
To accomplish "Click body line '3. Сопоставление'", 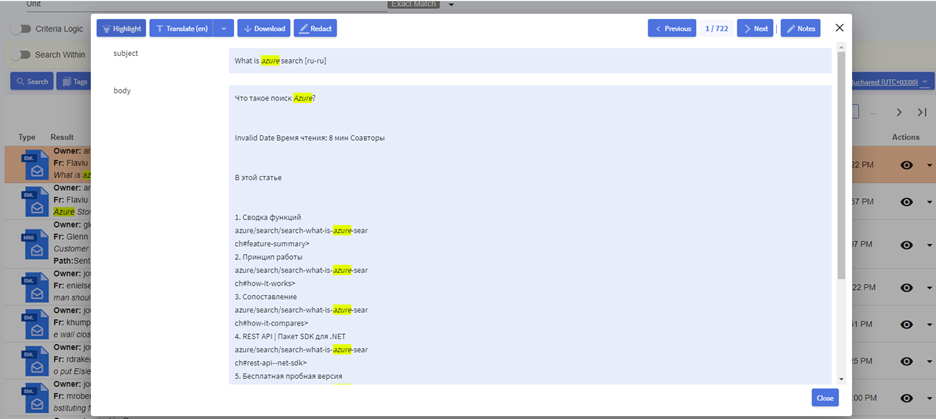I will click(266, 297).
